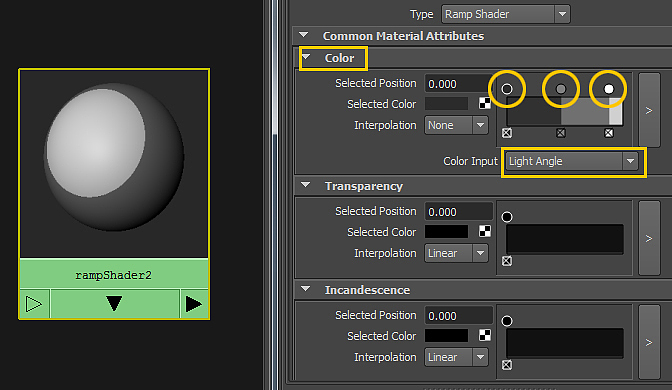
Task: Open the Color Input dropdown
Action: (x=572, y=162)
